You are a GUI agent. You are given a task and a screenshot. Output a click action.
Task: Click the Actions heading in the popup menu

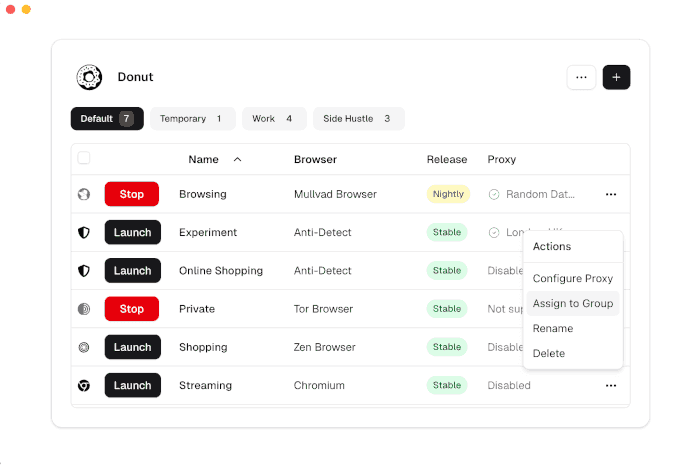(552, 246)
